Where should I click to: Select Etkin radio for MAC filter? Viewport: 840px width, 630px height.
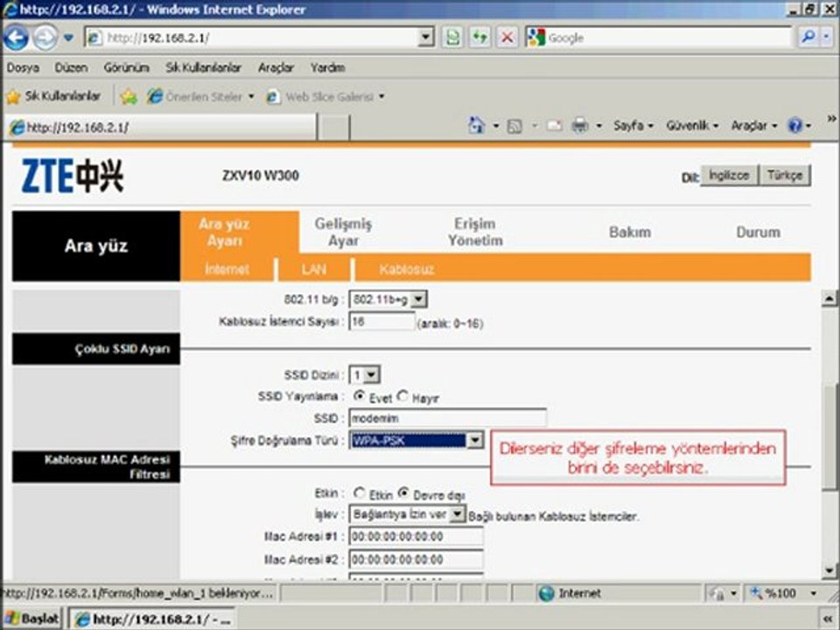[360, 493]
